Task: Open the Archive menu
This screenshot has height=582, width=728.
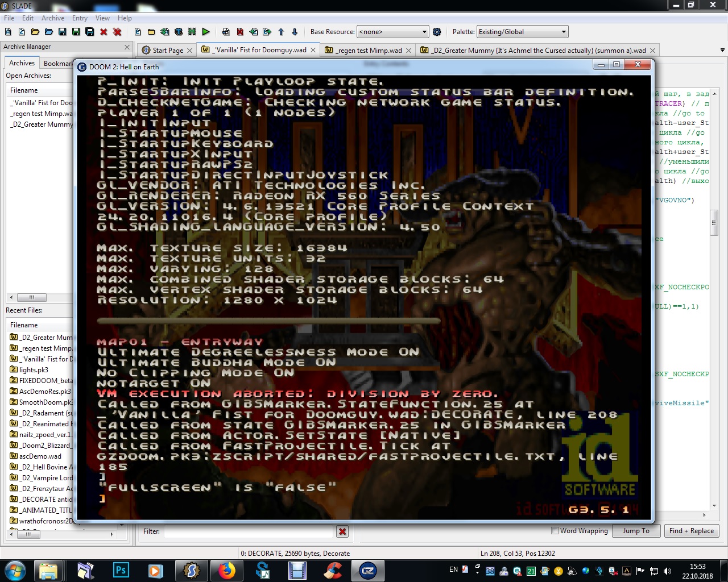Action: point(53,18)
